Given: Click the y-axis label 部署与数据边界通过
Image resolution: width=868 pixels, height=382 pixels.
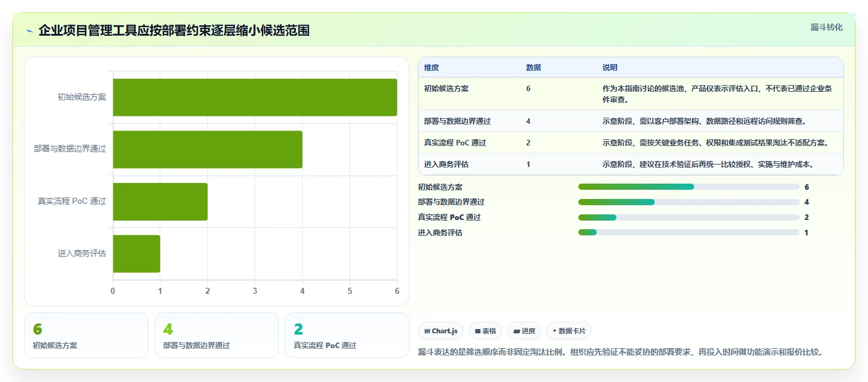Looking at the screenshot, I should 70,149.
